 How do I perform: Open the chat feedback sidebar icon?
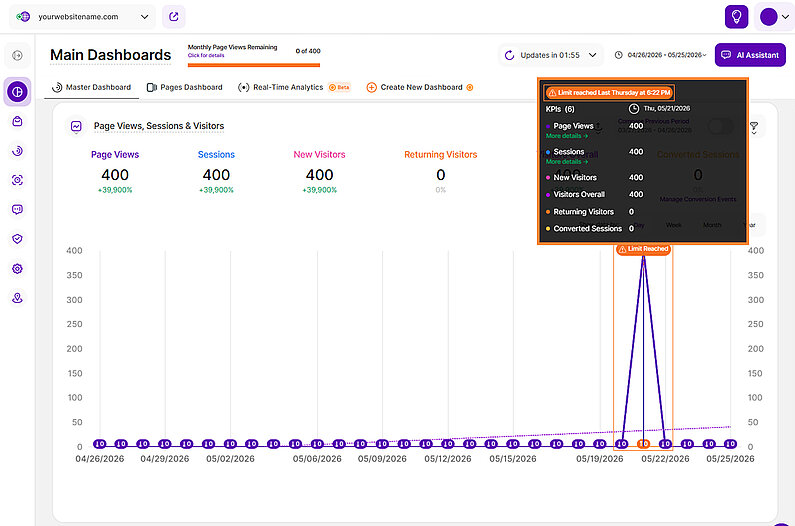click(x=17, y=209)
